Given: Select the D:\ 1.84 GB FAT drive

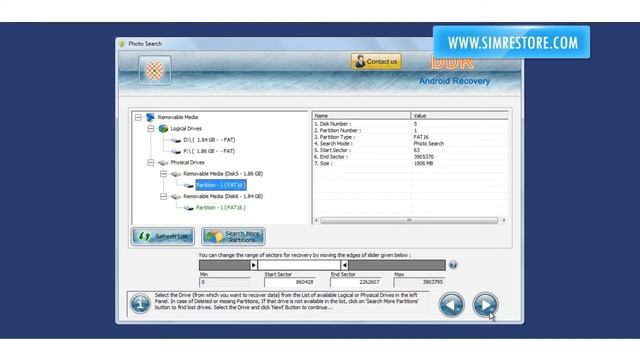Looking at the screenshot, I should click(209, 140).
